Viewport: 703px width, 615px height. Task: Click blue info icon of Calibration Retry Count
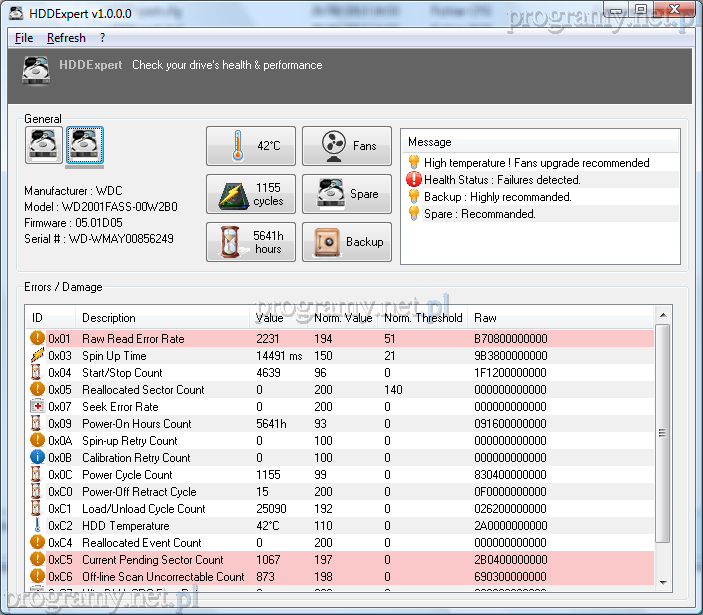coord(37,457)
